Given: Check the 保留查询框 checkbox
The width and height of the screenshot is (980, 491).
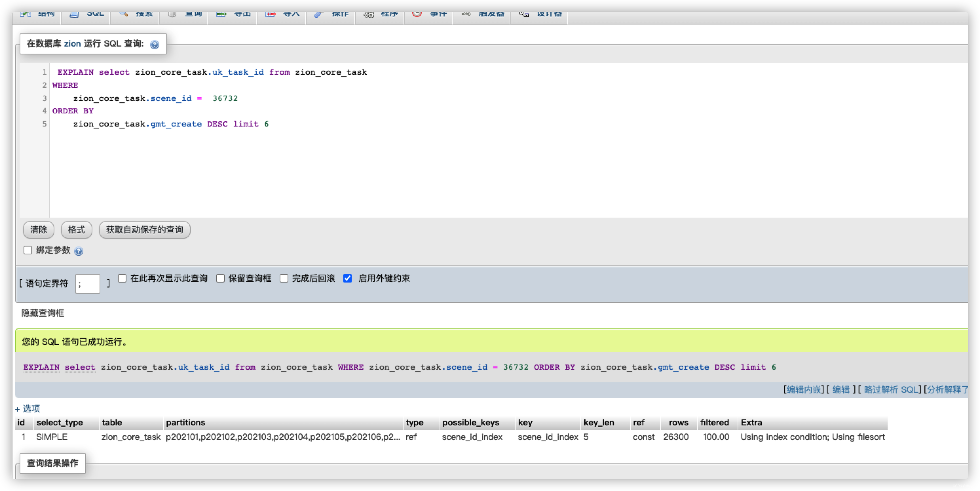Looking at the screenshot, I should tap(220, 278).
